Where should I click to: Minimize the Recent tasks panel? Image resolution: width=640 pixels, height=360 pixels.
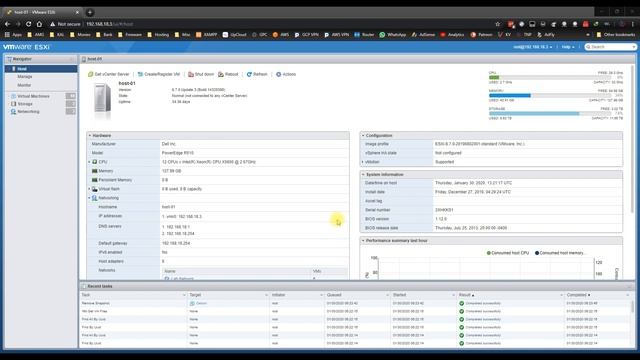[x=629, y=287]
